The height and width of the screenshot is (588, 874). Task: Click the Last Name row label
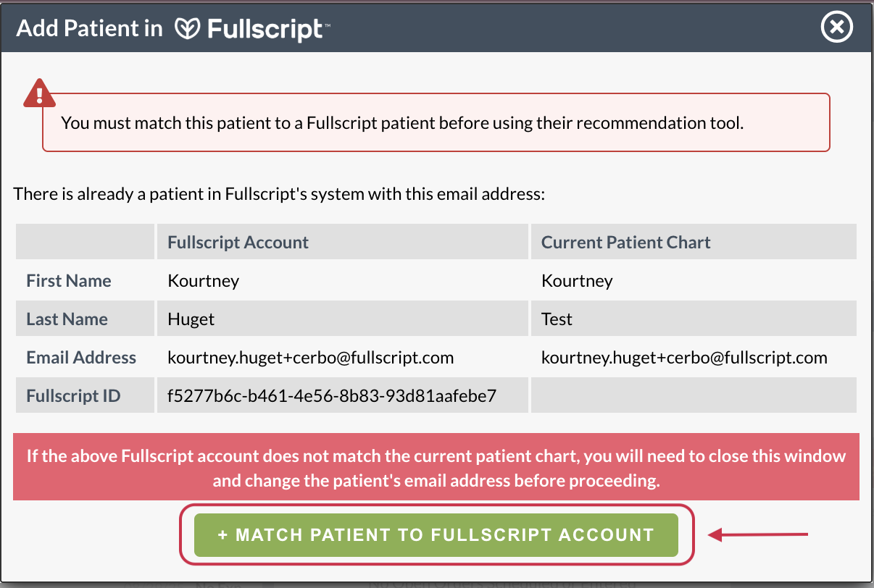[x=67, y=319]
